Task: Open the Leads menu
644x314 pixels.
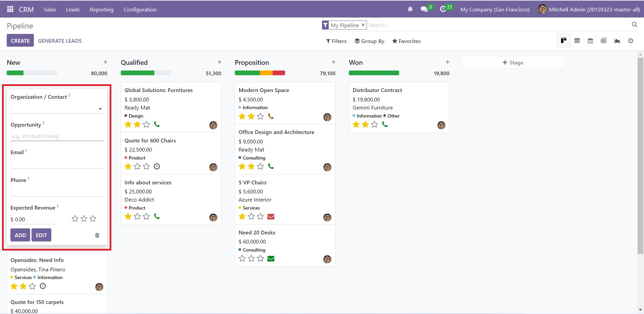Action: [x=73, y=9]
